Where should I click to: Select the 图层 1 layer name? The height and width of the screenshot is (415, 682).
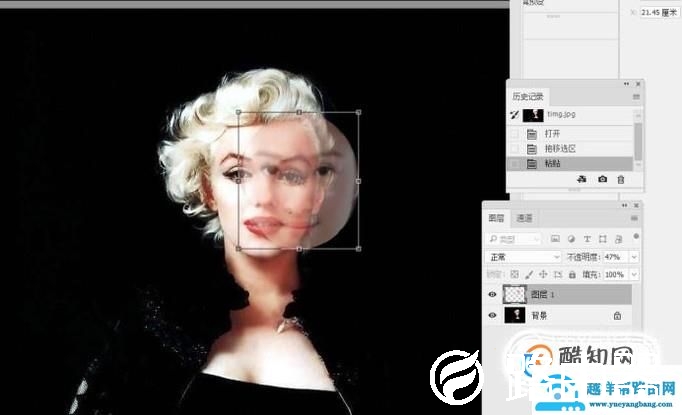point(542,295)
